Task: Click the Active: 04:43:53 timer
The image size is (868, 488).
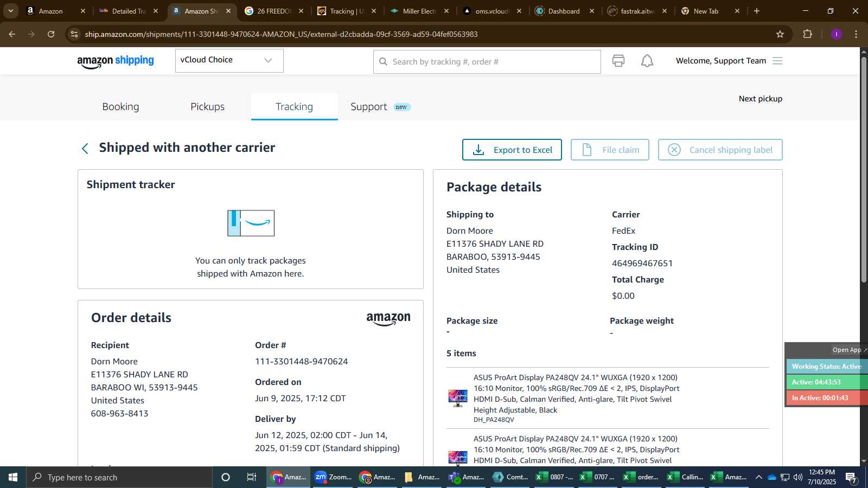Action: click(826, 382)
